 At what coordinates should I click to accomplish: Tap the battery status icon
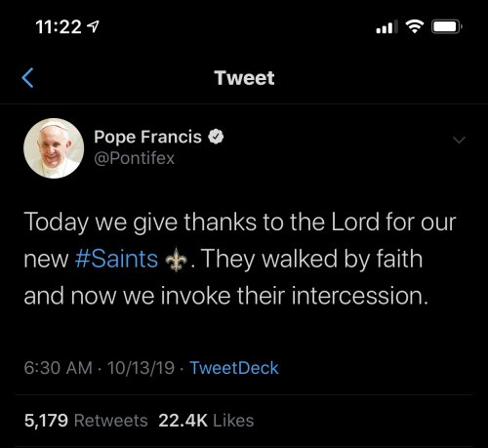click(x=447, y=26)
